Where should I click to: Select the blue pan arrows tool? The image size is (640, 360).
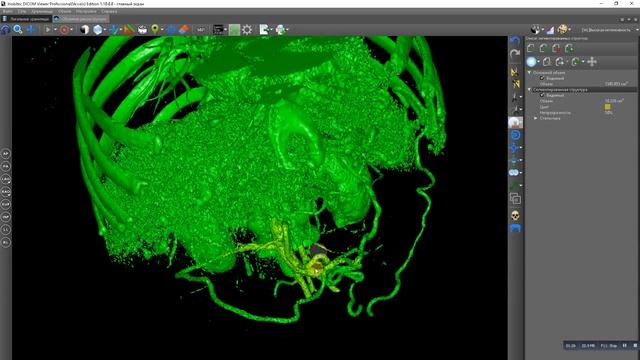[x=31, y=29]
